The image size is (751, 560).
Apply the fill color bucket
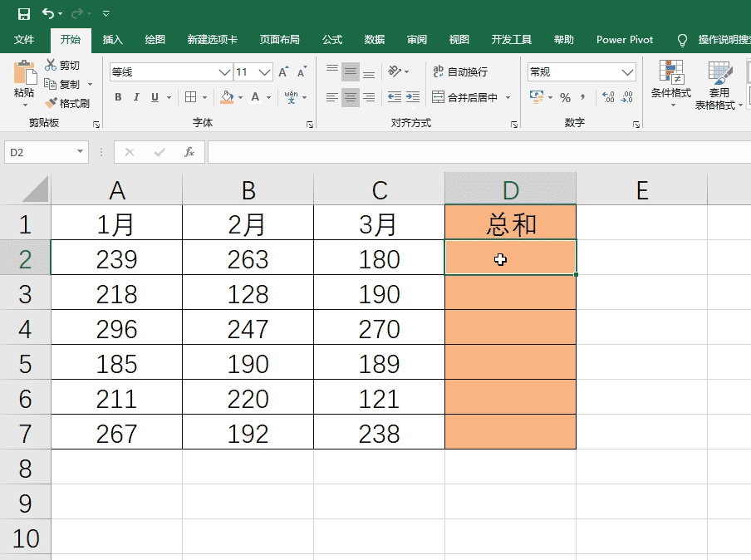(x=227, y=97)
